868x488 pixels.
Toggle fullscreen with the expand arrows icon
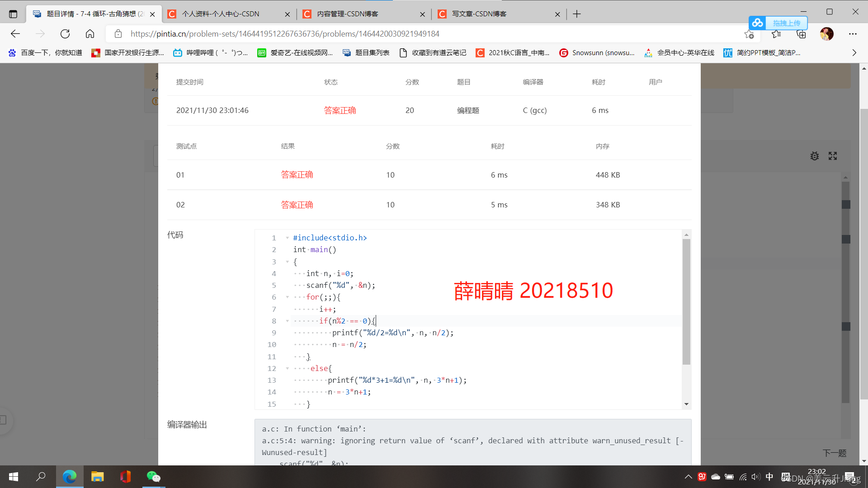833,156
